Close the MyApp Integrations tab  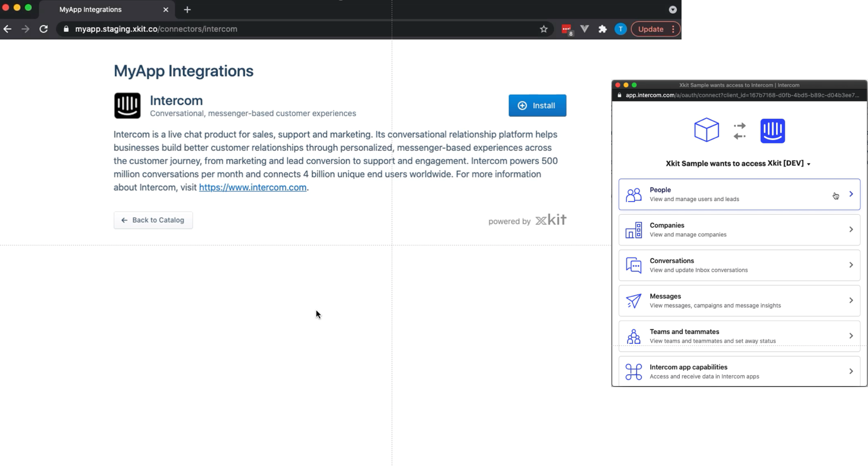(x=166, y=10)
